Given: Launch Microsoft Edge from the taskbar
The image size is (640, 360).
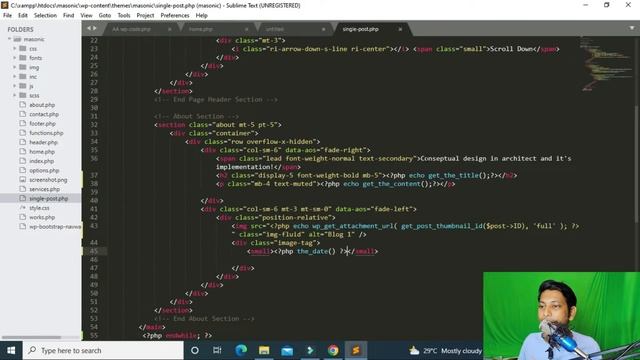Looking at the screenshot, I should (241, 351).
